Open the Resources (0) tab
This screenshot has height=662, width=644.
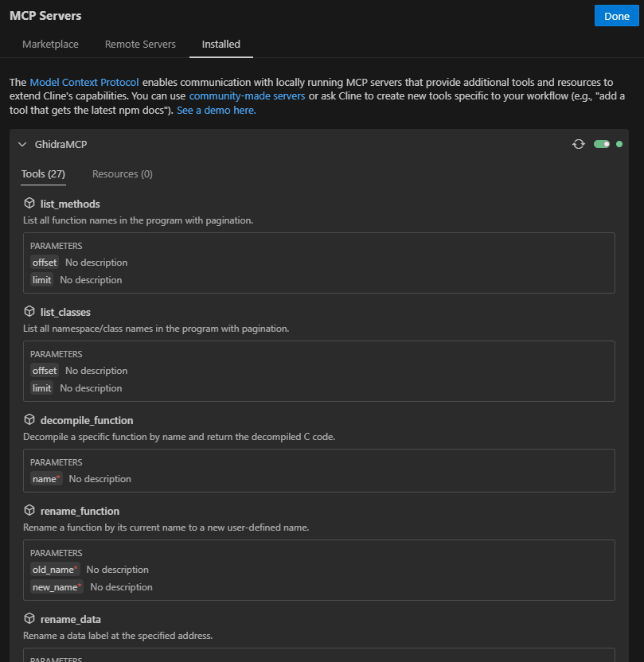coord(123,174)
